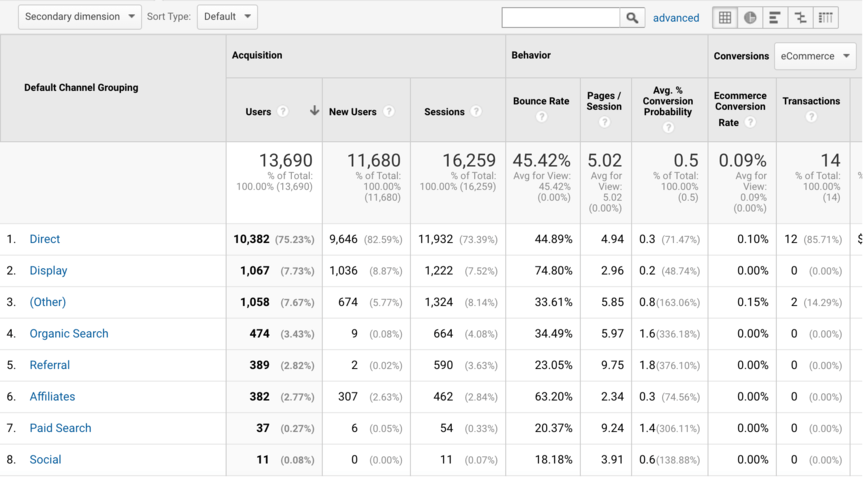Sort by the Users column header
864x477 pixels.
click(x=258, y=112)
